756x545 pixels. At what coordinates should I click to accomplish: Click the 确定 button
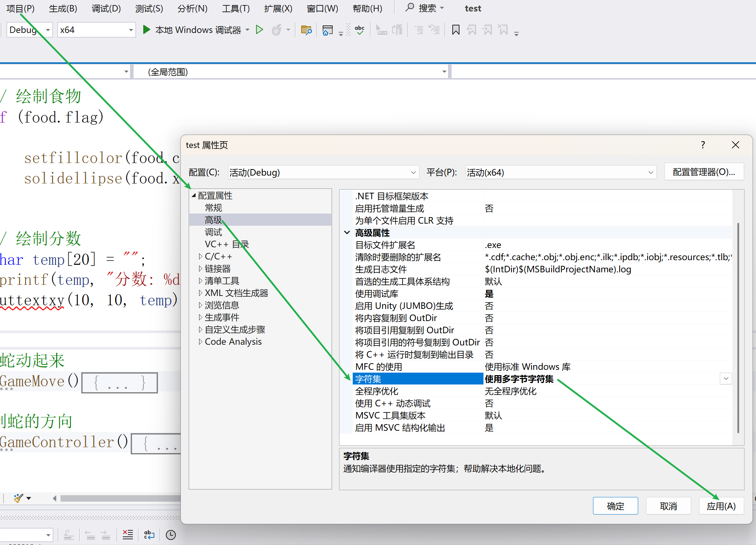pos(615,506)
